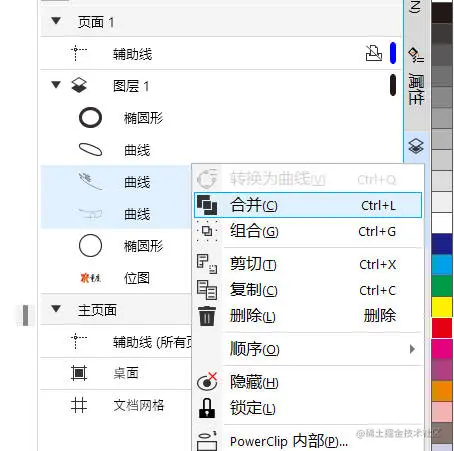Pick the magenta palette swatch
The image size is (454, 451).
coord(442,349)
